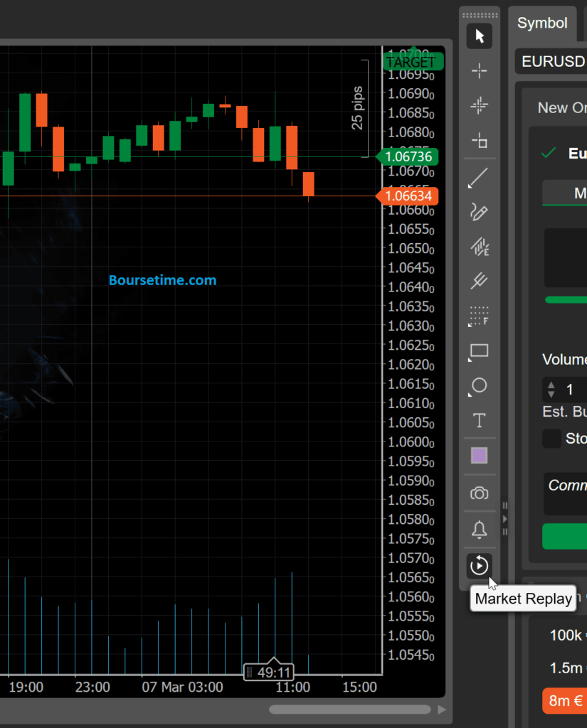The width and height of the screenshot is (587, 728).
Task: Select the text annotation tool
Action: (x=479, y=421)
